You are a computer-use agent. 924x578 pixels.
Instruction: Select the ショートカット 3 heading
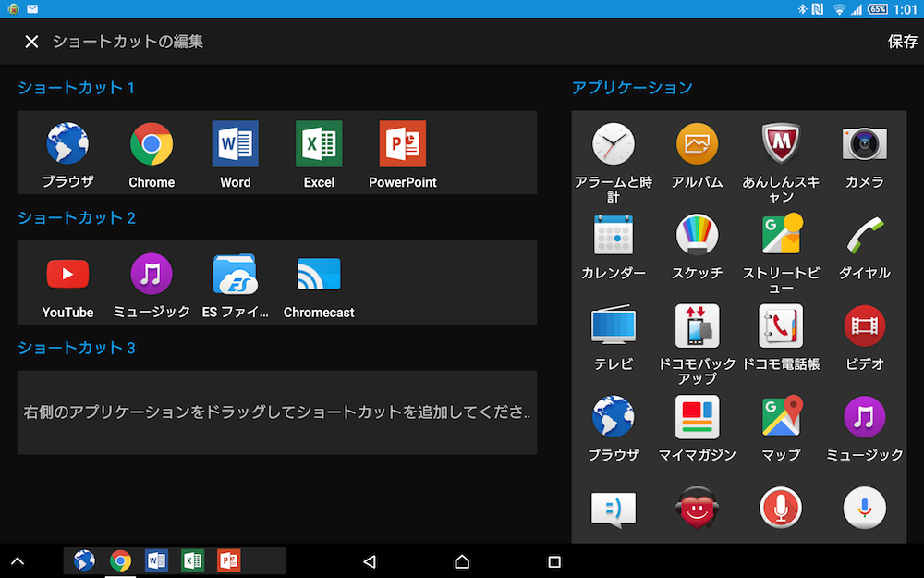tap(77, 348)
